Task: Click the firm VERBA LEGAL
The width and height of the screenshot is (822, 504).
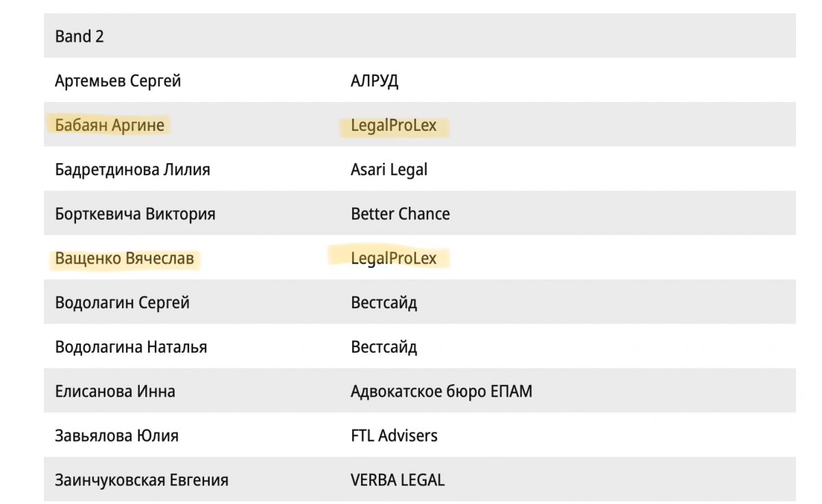Action: coord(397,480)
